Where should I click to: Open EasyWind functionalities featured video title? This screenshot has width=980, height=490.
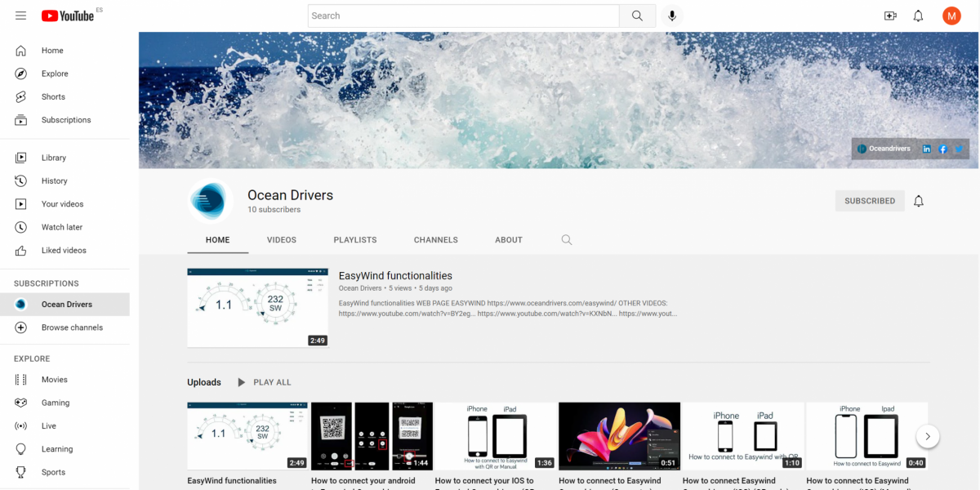tap(395, 276)
